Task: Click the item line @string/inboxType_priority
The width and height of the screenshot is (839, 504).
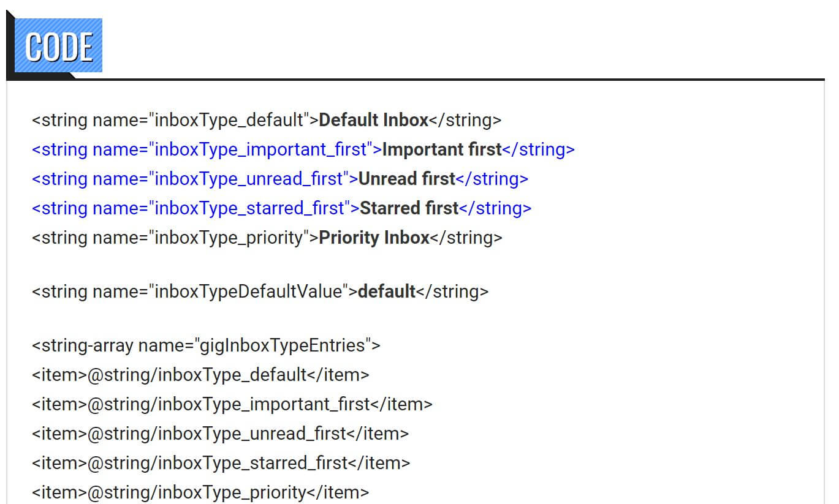Action: click(x=200, y=492)
